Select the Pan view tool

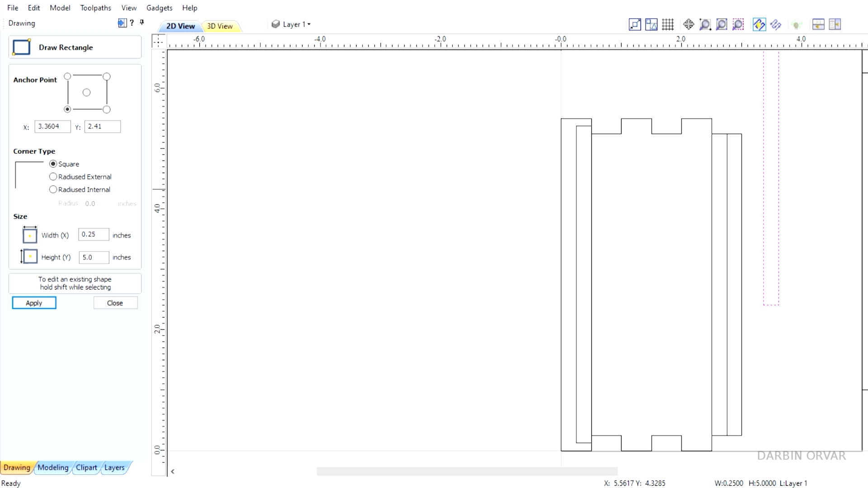click(x=689, y=24)
